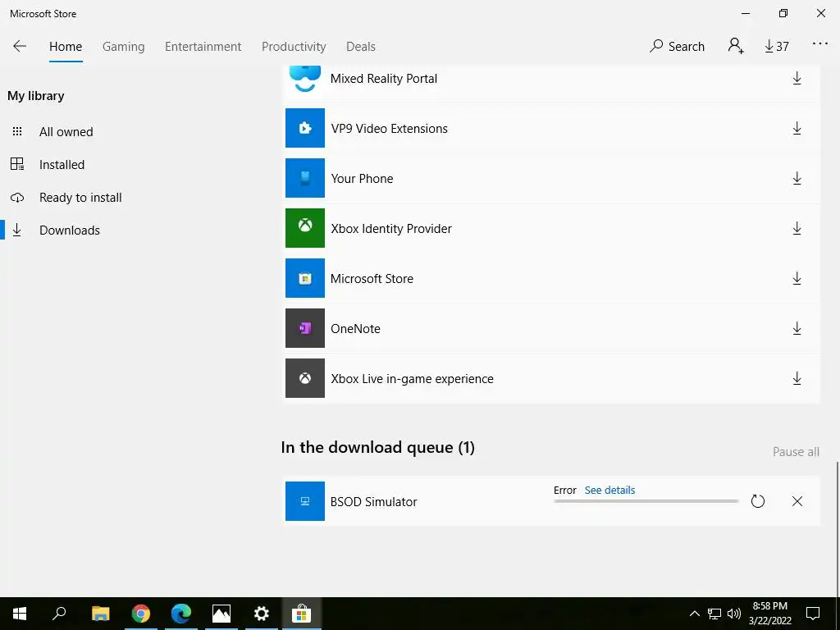
Task: Click the BSOD Simulator app tile
Action: (305, 501)
